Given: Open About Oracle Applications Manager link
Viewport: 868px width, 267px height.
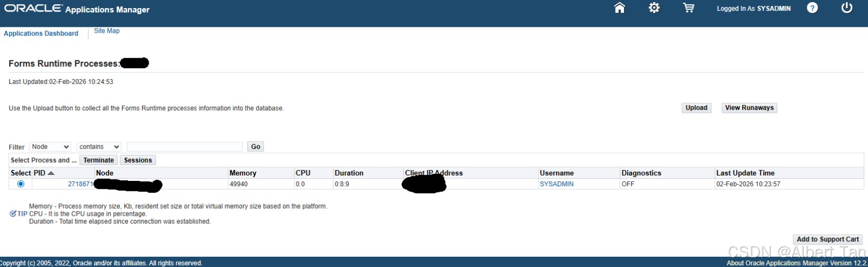Looking at the screenshot, I should click(797, 263).
